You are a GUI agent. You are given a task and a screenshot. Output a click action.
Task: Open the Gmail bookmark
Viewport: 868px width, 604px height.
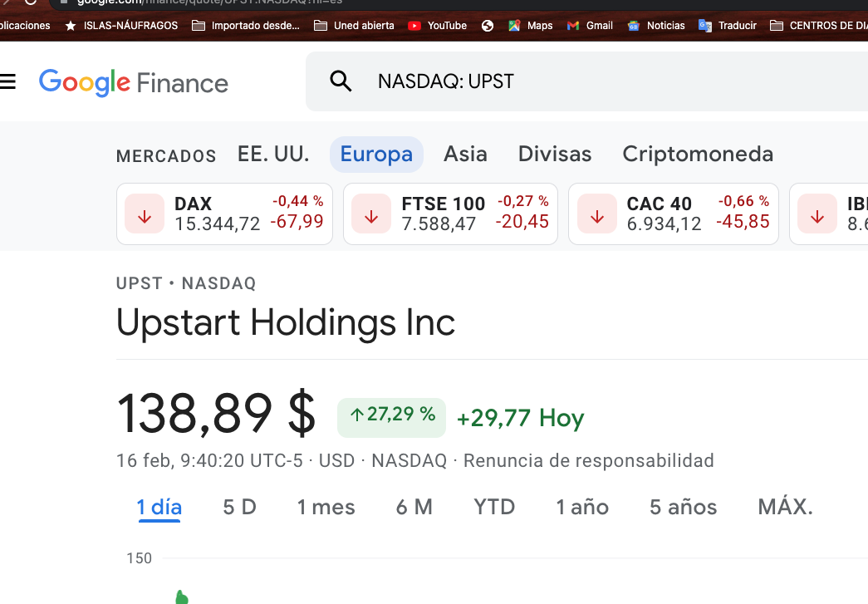point(590,26)
